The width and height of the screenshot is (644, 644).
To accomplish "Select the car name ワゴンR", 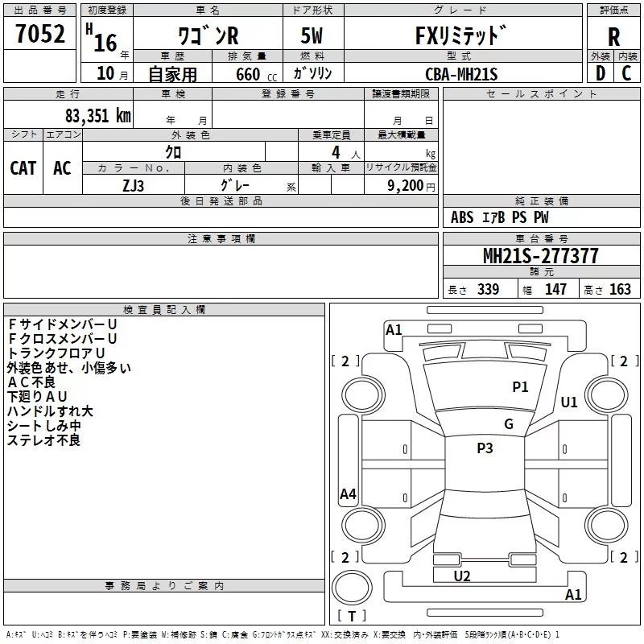I will (208, 35).
